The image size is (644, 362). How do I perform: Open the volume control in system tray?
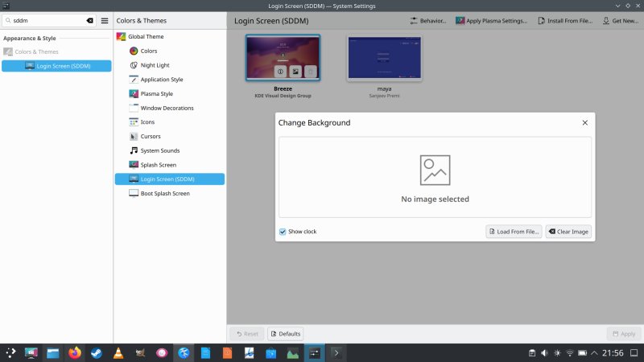click(x=544, y=353)
